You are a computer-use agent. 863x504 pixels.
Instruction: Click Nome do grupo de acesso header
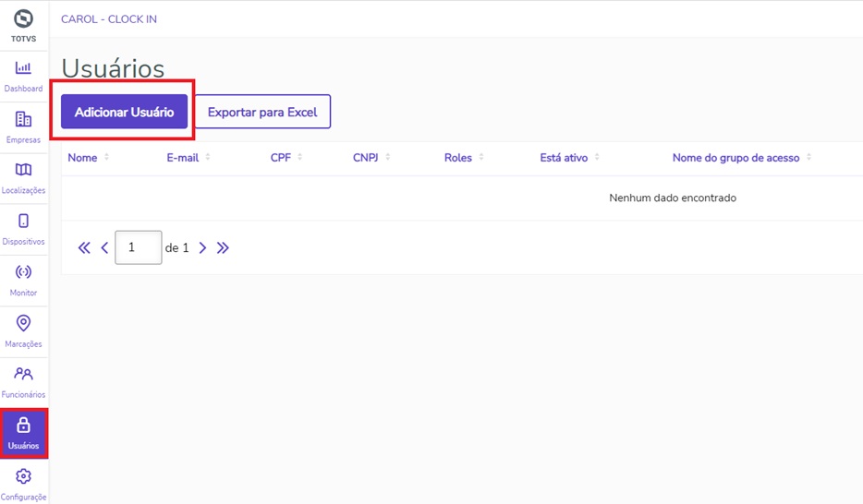[735, 158]
